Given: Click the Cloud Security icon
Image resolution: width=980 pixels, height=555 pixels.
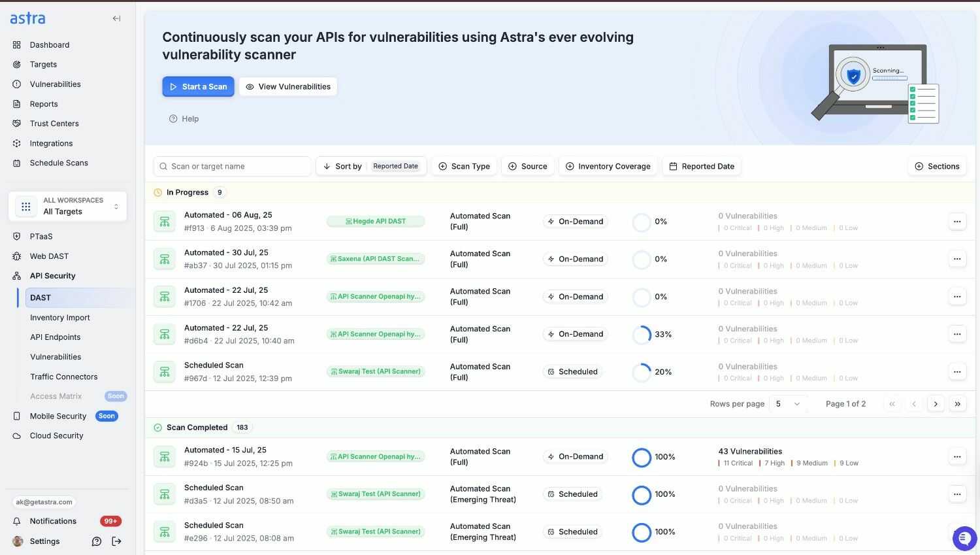Looking at the screenshot, I should (x=16, y=435).
